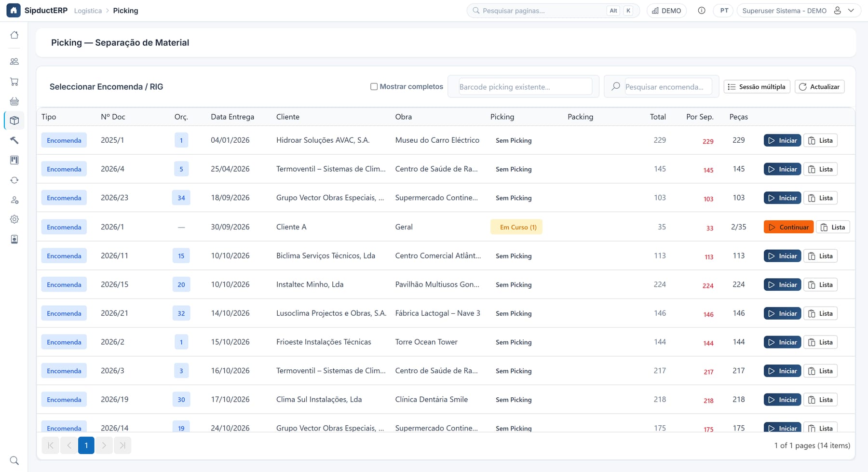868x472 pixels.
Task: Click Sessão múltipla button
Action: [757, 87]
